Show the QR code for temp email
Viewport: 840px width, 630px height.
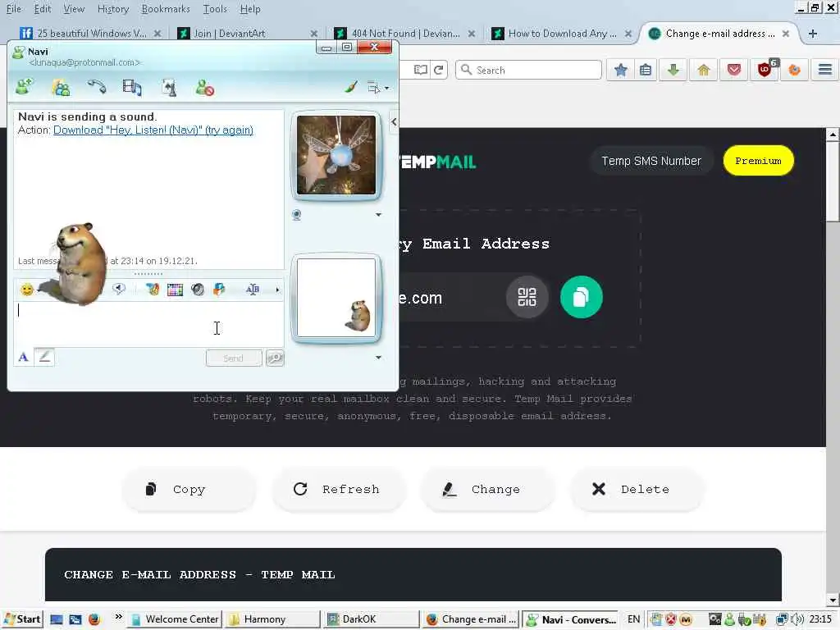coord(527,297)
